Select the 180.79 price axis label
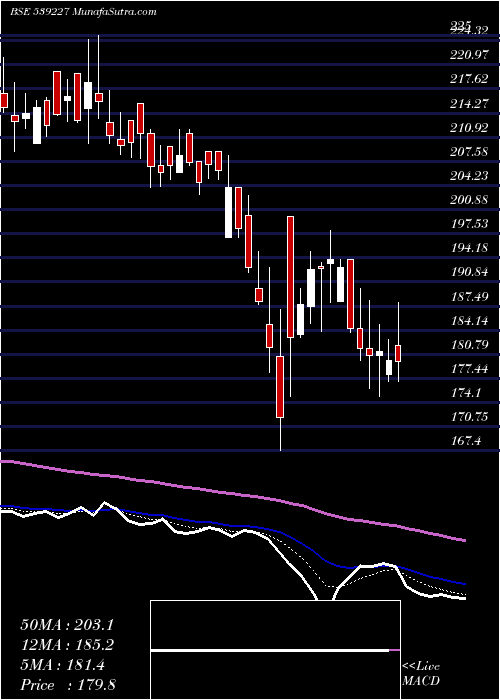Screen dimensions: 500x700 [470, 345]
